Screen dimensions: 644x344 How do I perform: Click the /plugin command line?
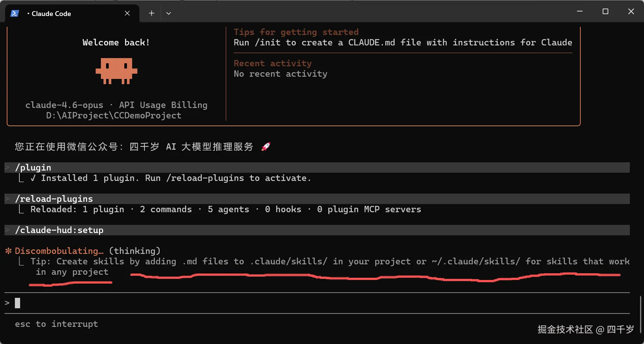click(317, 168)
